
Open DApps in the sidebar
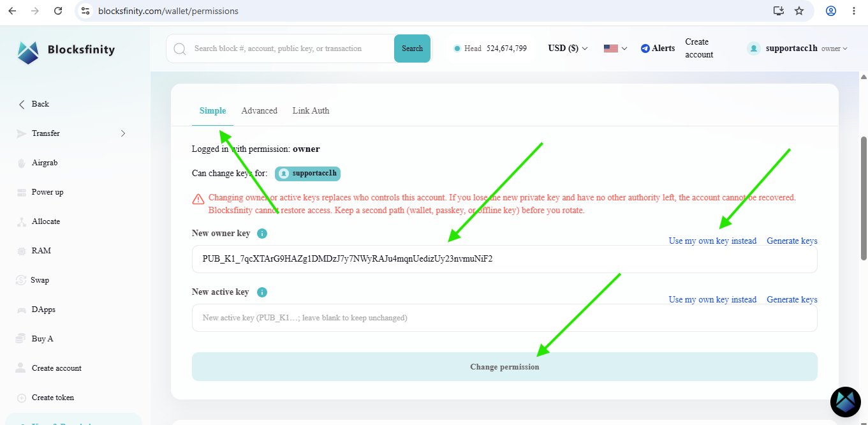pos(43,309)
